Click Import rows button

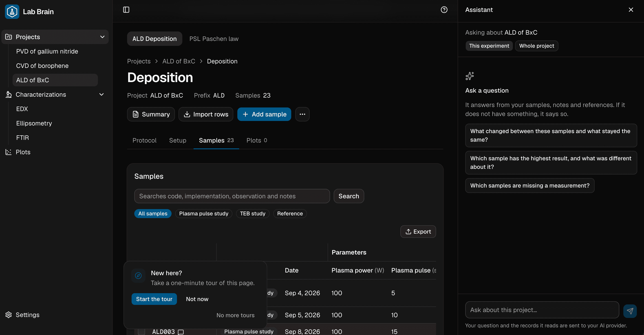(206, 114)
